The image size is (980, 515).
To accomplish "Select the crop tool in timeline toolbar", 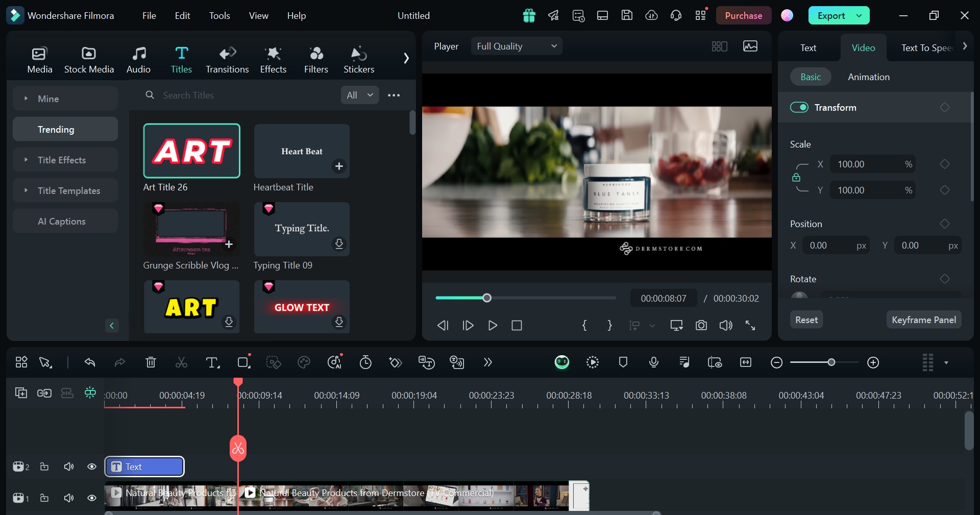I will (x=244, y=362).
